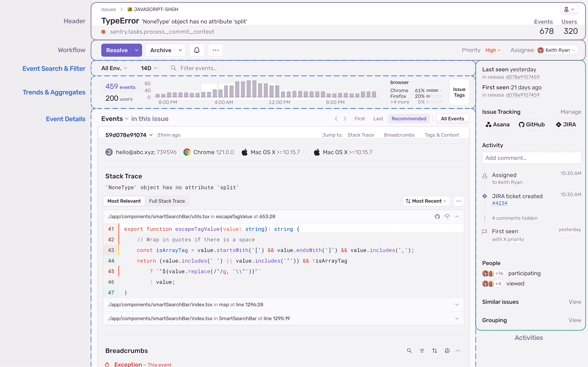The image size is (588, 367).
Task: Click the Breadcrumbs sort arrows icon
Action: click(x=435, y=350)
